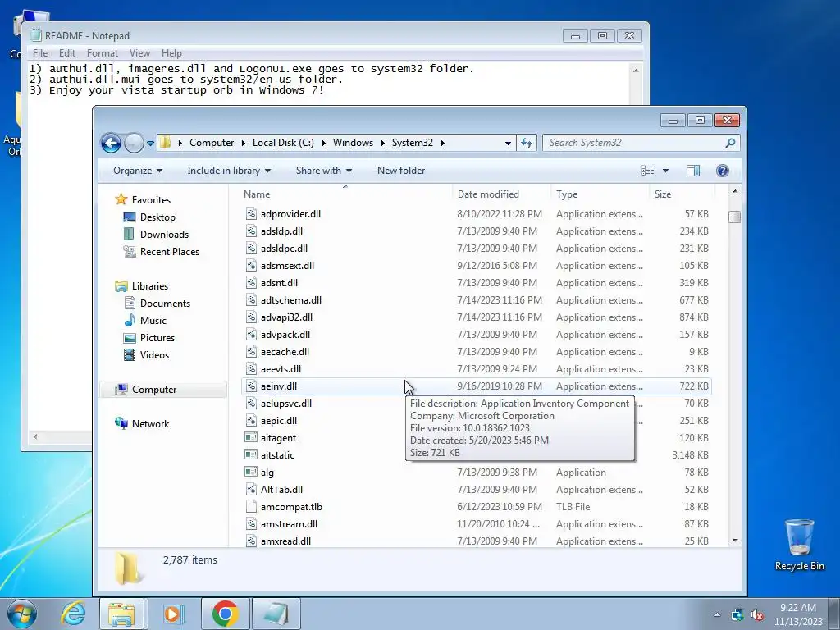
Task: Toggle the preview pane icon
Action: [x=692, y=171]
